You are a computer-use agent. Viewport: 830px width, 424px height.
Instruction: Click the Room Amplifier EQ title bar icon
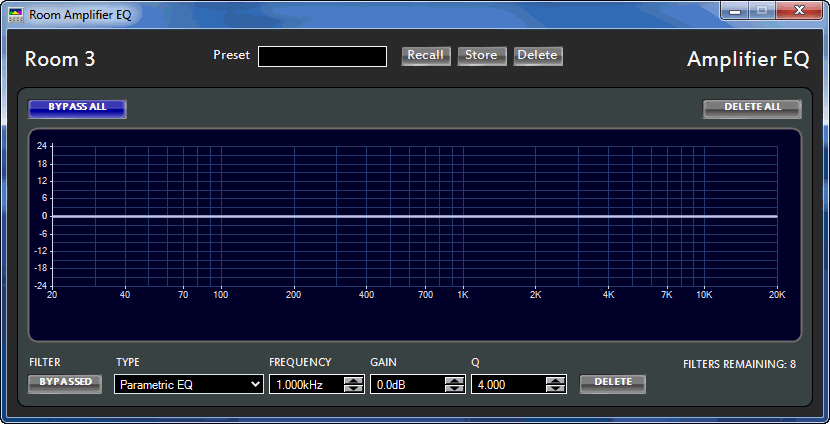(16, 14)
